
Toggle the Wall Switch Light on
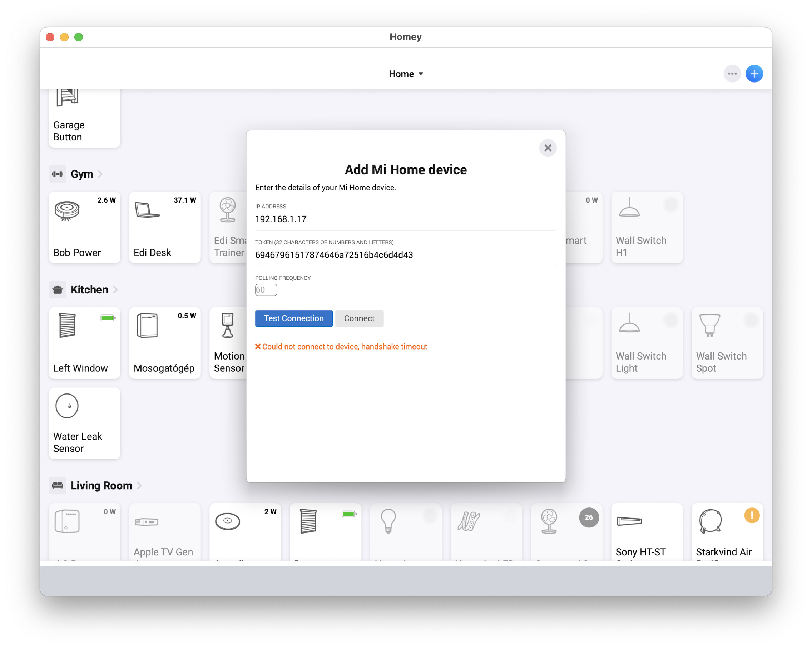tap(670, 320)
